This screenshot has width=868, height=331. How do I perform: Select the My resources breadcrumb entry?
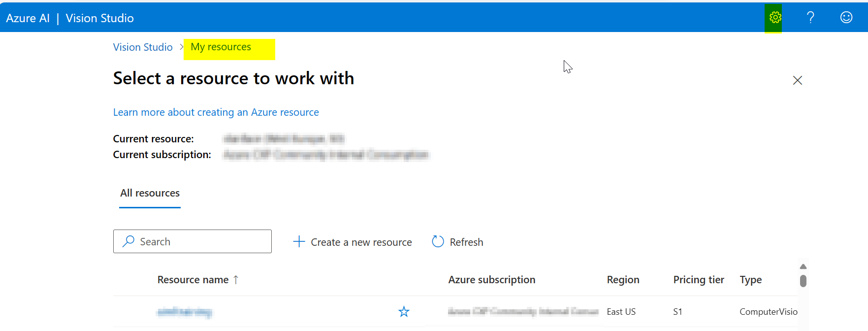(221, 47)
